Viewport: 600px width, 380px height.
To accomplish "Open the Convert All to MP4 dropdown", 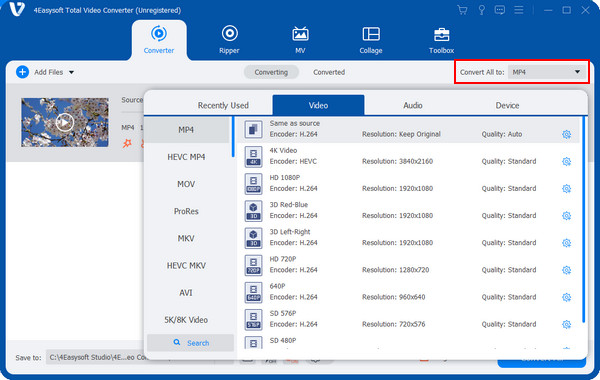I will (x=547, y=72).
